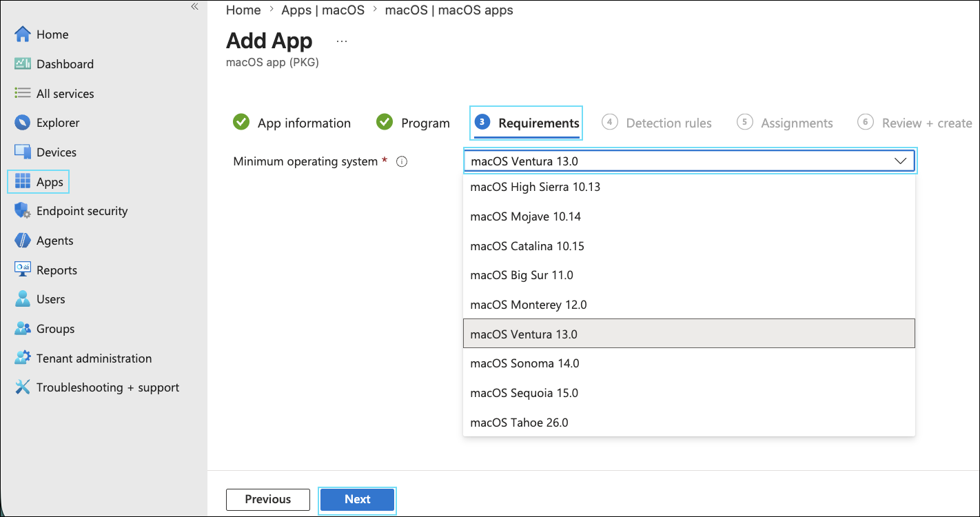Go to Explorer in sidebar

pyautogui.click(x=58, y=123)
